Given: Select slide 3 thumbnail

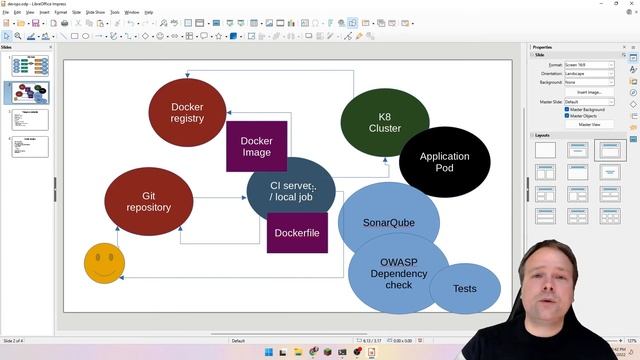Looking at the screenshot, I should pyautogui.click(x=30, y=120).
